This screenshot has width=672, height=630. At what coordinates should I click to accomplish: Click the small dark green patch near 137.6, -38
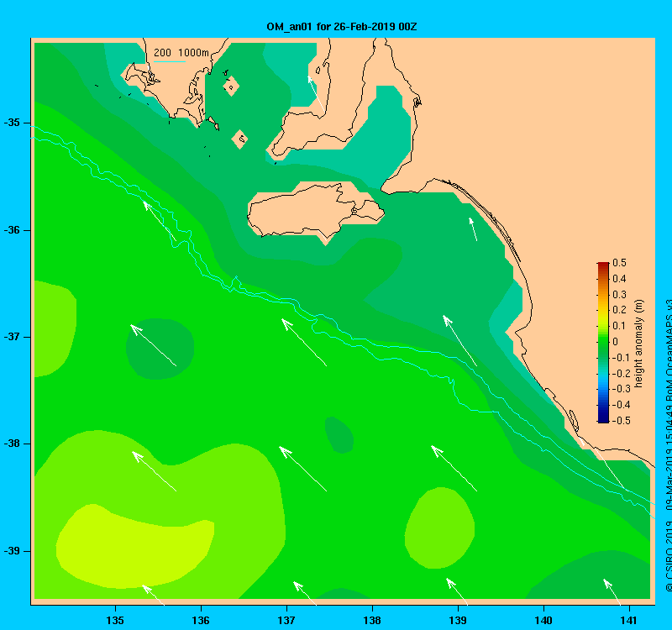click(x=339, y=435)
